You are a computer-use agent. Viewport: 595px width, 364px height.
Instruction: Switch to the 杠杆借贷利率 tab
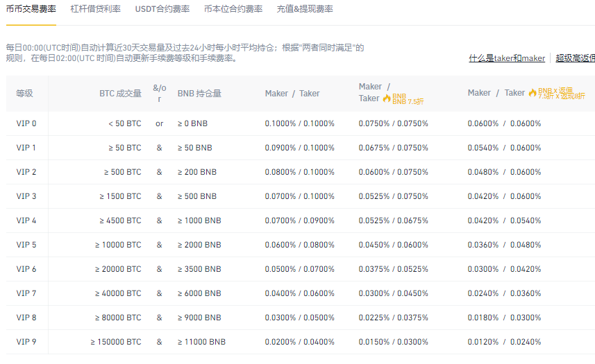click(95, 9)
